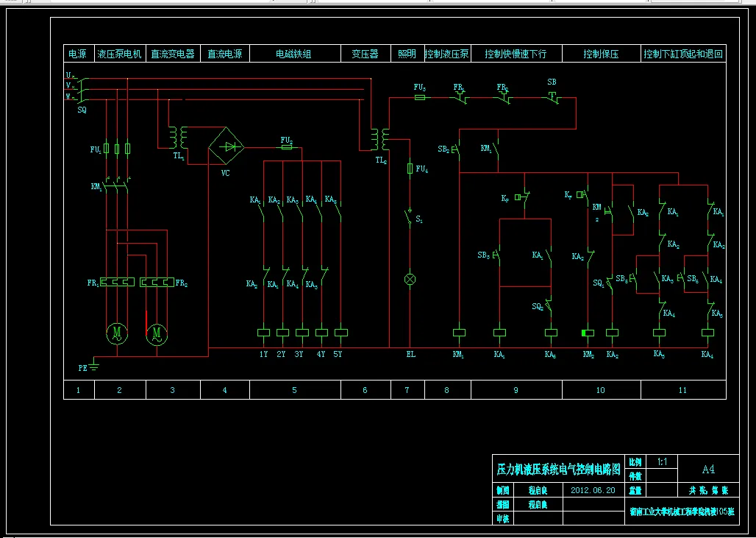Click the SB2 pushbutton contact
756x538 pixels.
[457, 149]
